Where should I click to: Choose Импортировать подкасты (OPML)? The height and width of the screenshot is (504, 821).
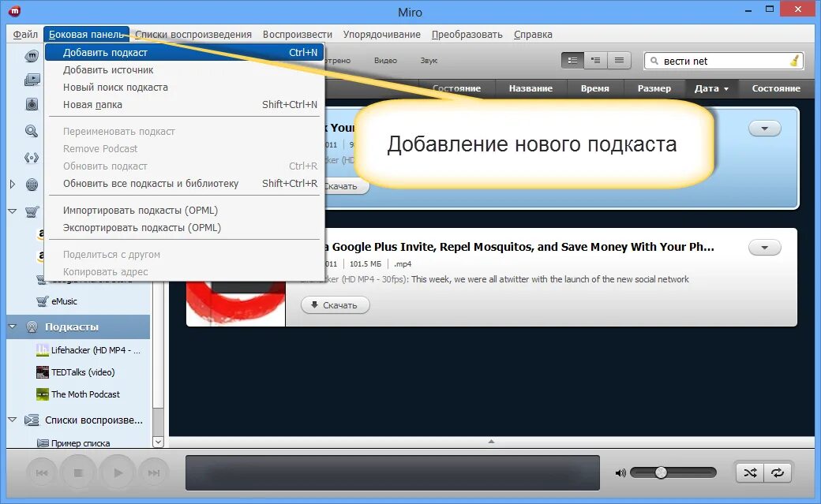(x=184, y=210)
